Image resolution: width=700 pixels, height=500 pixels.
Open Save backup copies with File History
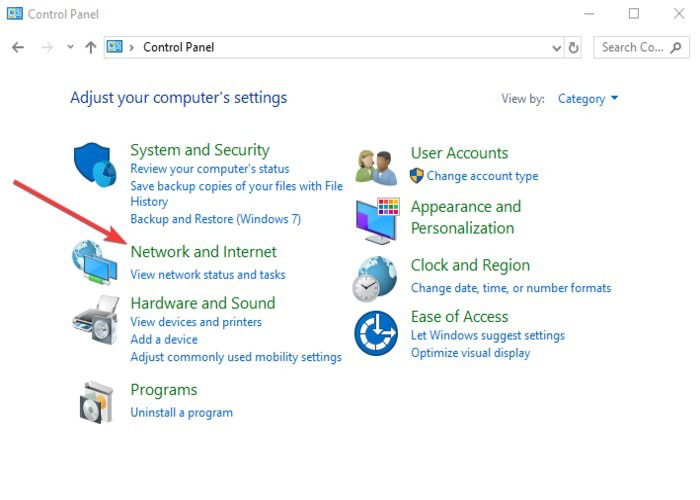pos(237,193)
